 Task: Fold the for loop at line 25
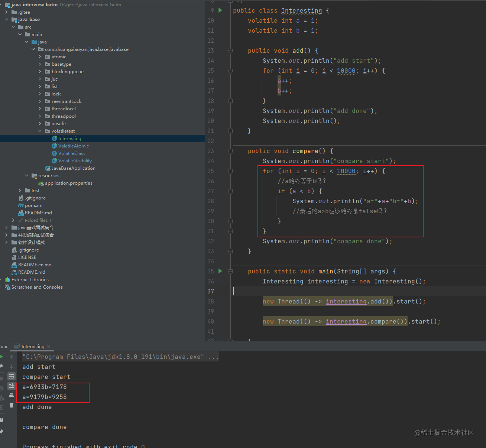point(230,171)
